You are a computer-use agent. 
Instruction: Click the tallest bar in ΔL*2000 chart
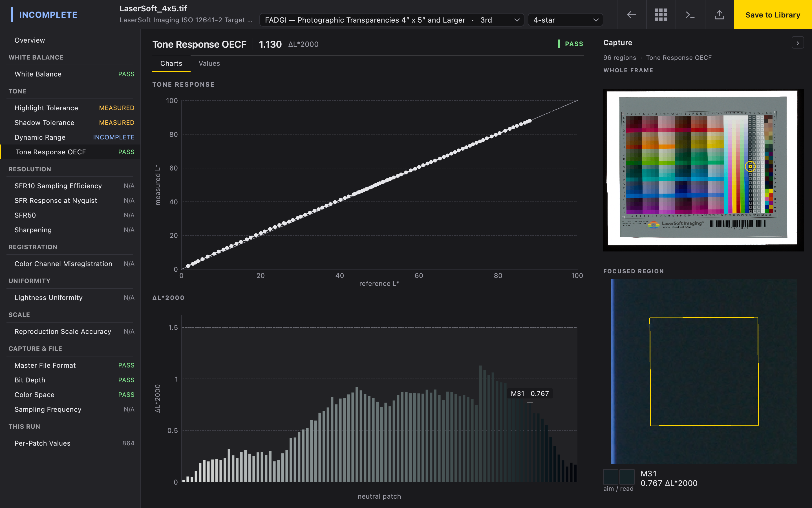point(480,424)
